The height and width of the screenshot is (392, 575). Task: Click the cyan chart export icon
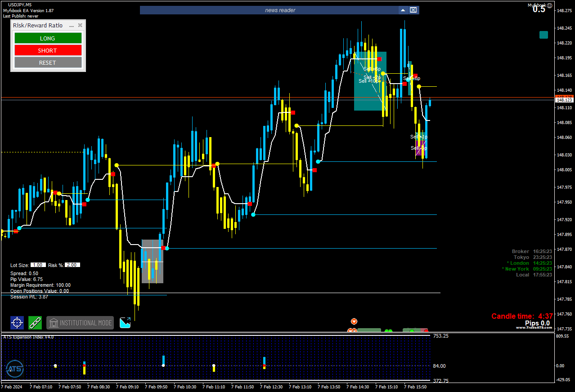[125, 323]
